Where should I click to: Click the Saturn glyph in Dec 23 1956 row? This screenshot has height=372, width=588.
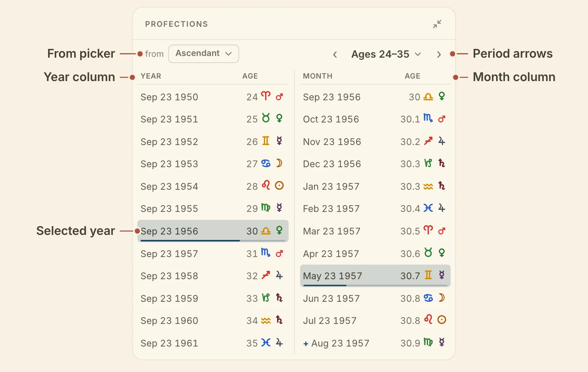[x=442, y=163]
